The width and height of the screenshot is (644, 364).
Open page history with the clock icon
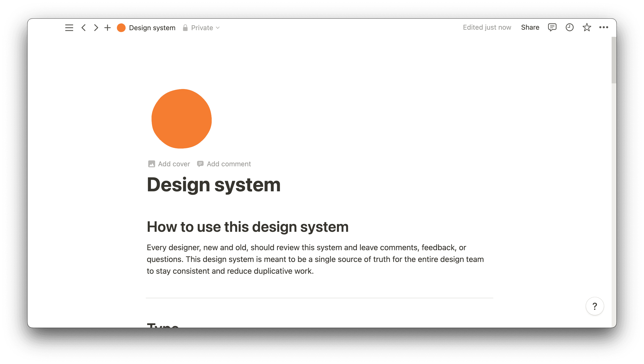click(569, 27)
